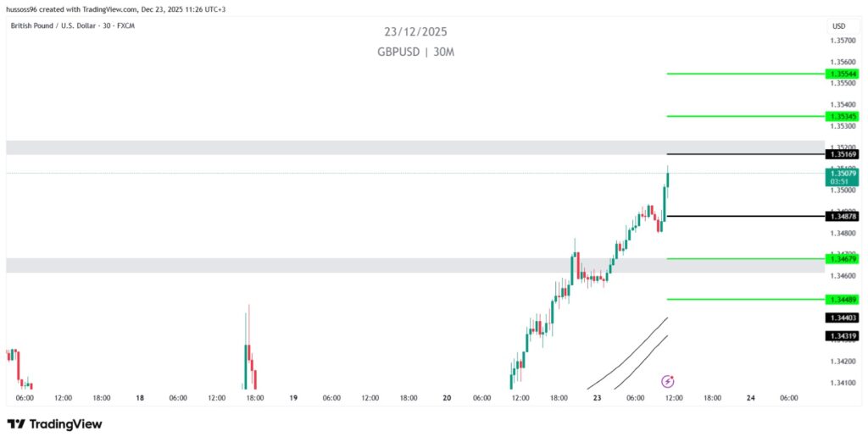Click the British Pound / U.S. Dollar symbol title
The image size is (868, 442).
[x=72, y=26]
